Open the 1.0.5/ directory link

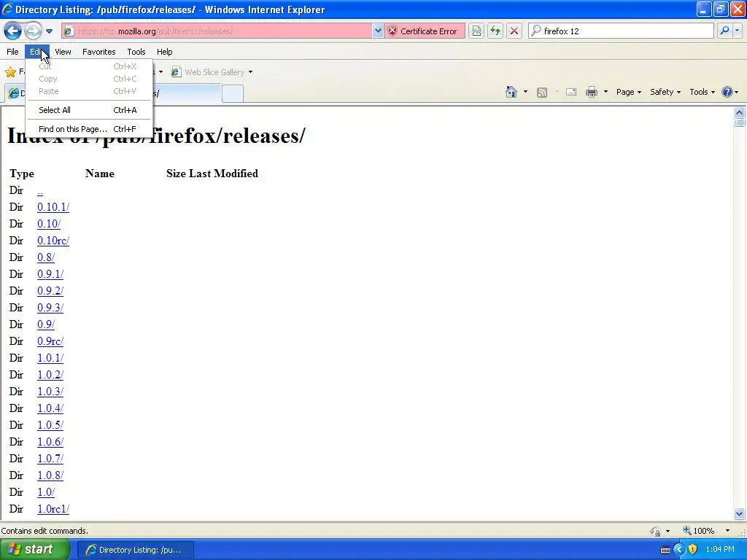50,425
